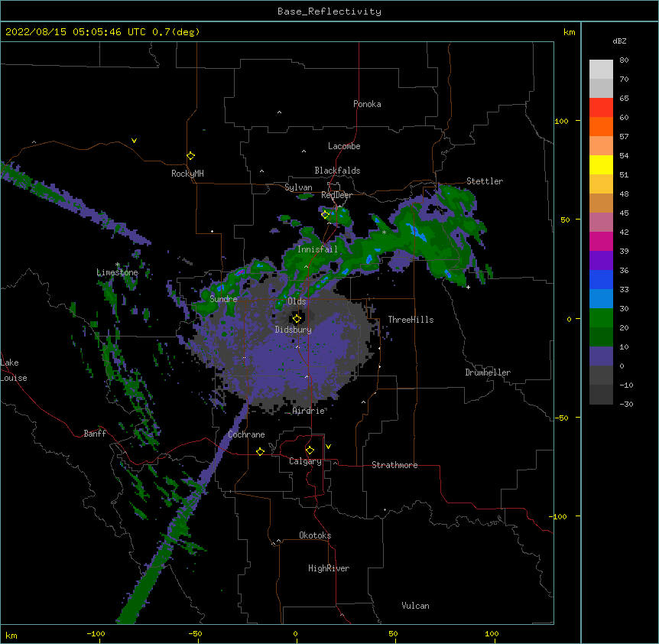This screenshot has width=659, height=644.
Task: Click the Drumheller city label
Action: tap(488, 372)
